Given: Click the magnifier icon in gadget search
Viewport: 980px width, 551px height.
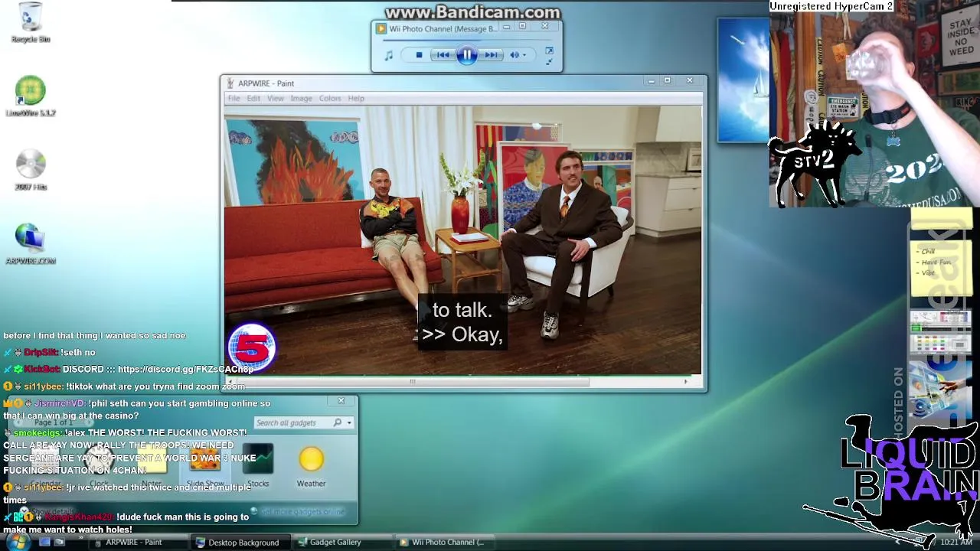Looking at the screenshot, I should pos(337,422).
